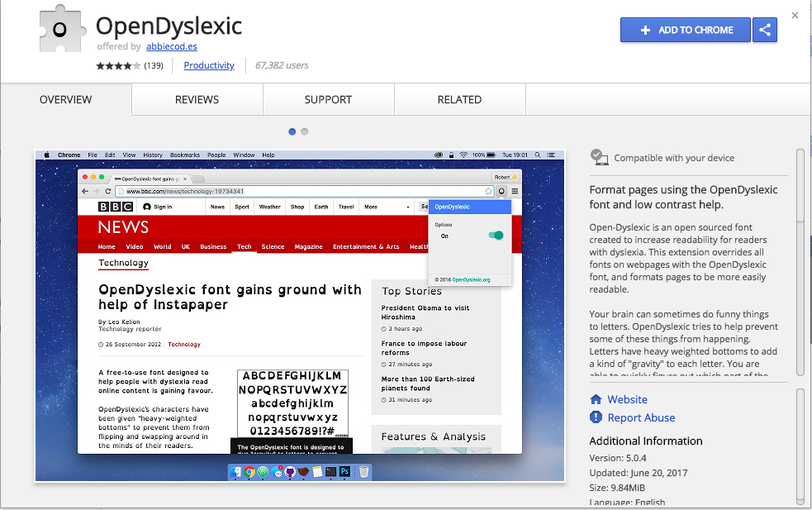812x510 pixels.
Task: Click the Report Abuse warning icon
Action: pos(596,417)
